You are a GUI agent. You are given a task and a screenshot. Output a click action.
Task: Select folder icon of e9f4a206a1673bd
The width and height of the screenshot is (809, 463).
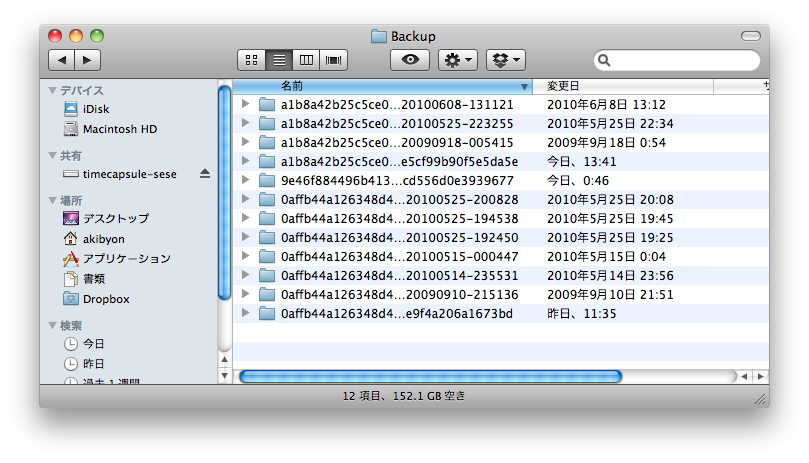267,313
